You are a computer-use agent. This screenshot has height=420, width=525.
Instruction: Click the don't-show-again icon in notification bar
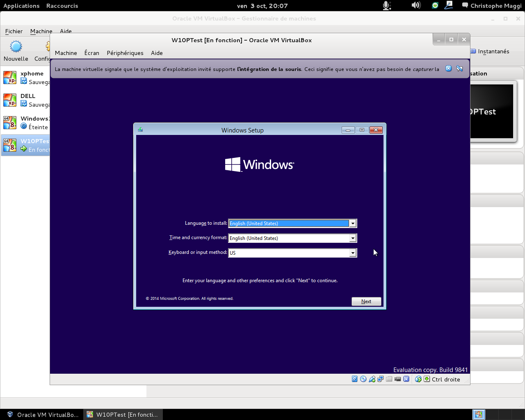459,68
